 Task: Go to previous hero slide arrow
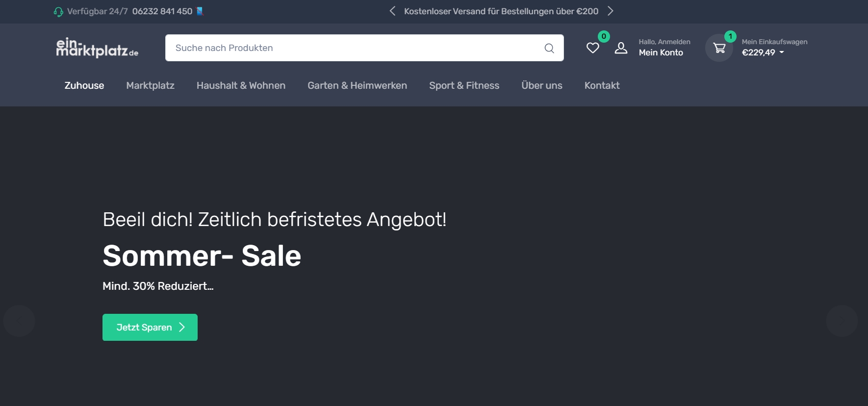(19, 321)
